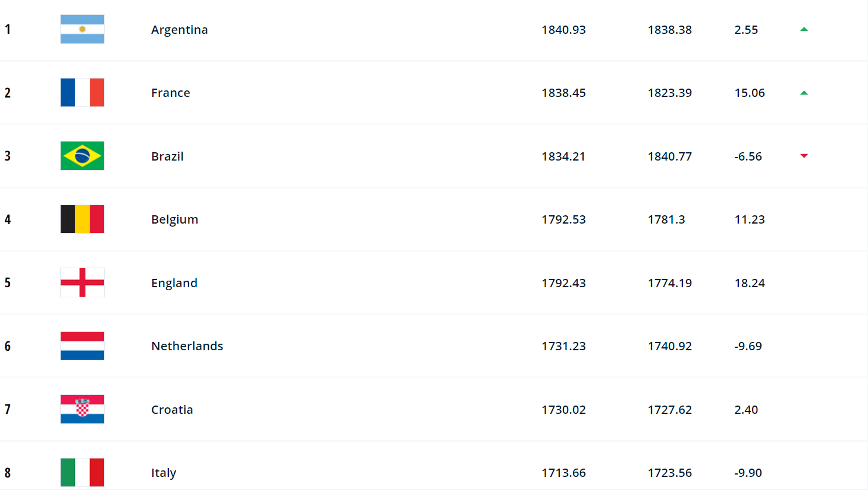Click the Brazil flag icon

pyautogui.click(x=82, y=156)
